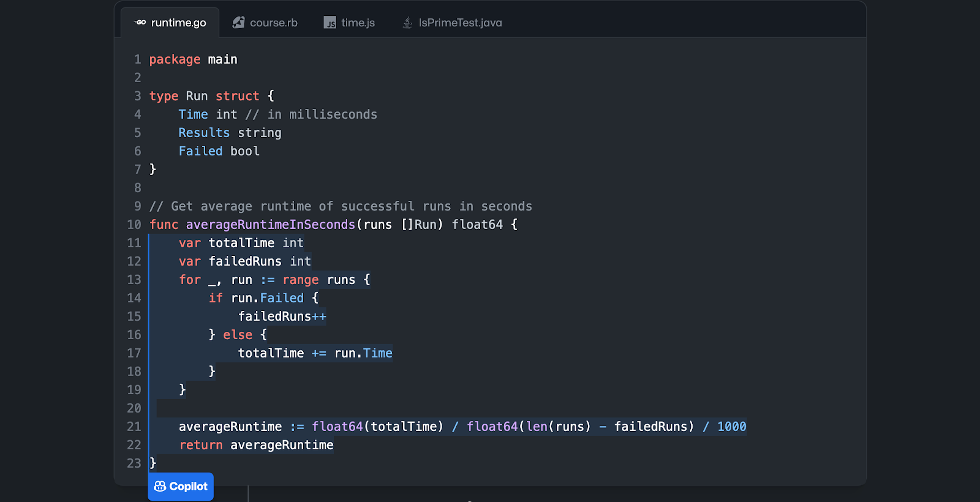980x502 pixels.
Task: Switch to the course.rb tab
Action: click(265, 23)
